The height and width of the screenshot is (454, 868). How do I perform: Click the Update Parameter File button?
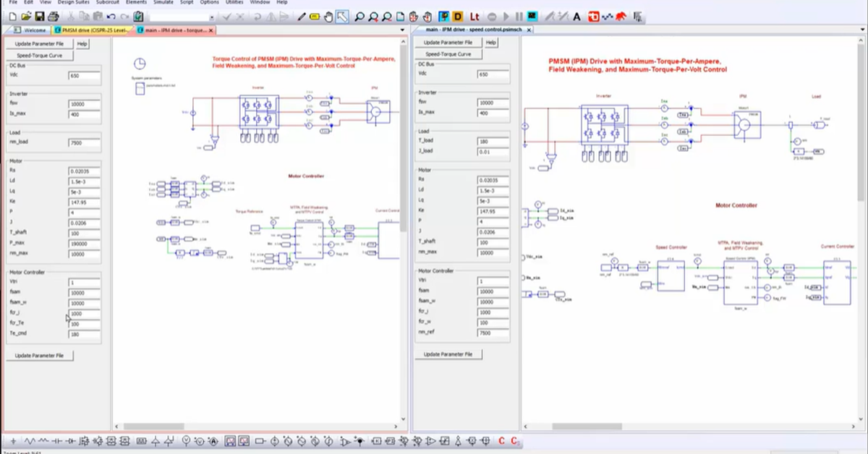pyautogui.click(x=38, y=43)
